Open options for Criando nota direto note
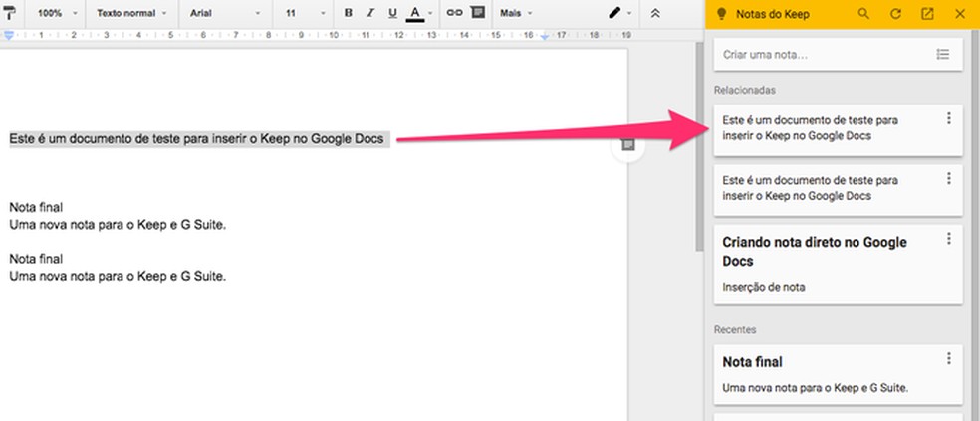The height and width of the screenshot is (421, 980). tap(949, 238)
